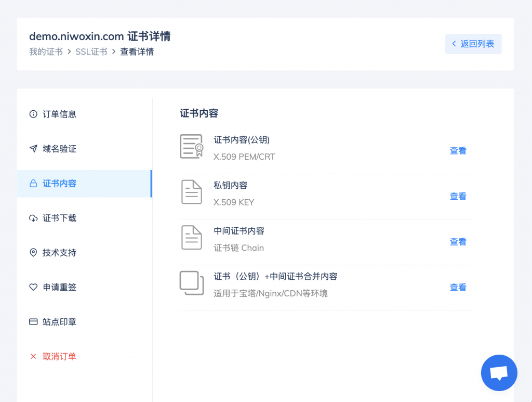
Task: Click the red X icon for 取消订单
Action: pos(33,357)
